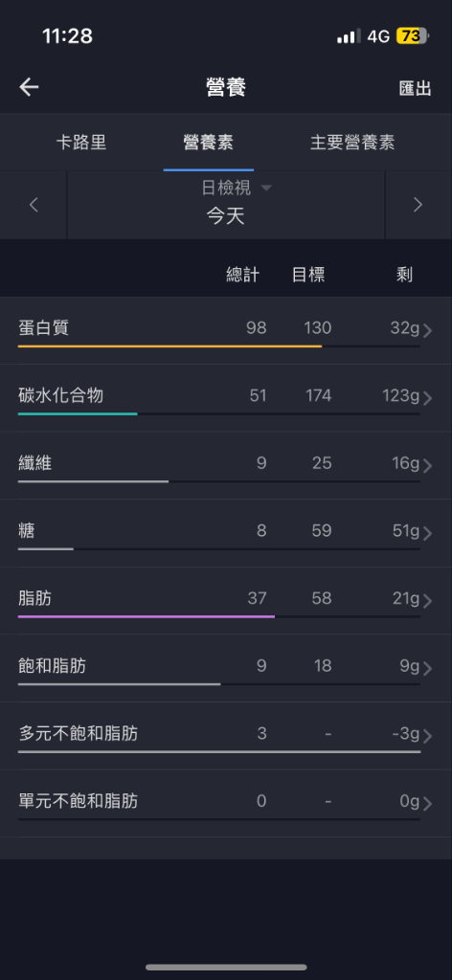This screenshot has width=452, height=980.
Task: Open 糖 details using the row chevron
Action: (x=428, y=532)
